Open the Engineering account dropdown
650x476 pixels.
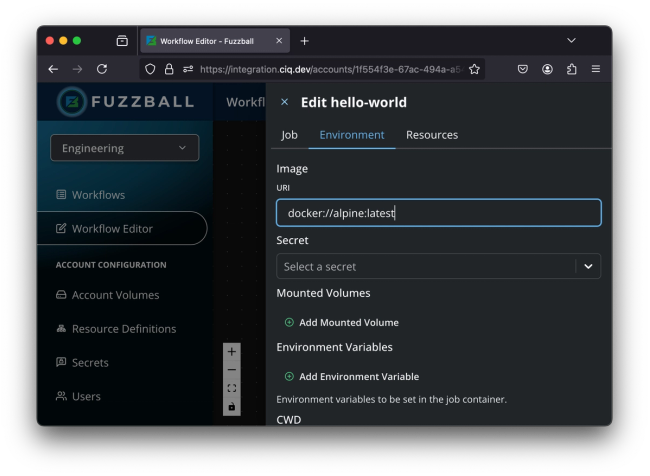124,148
